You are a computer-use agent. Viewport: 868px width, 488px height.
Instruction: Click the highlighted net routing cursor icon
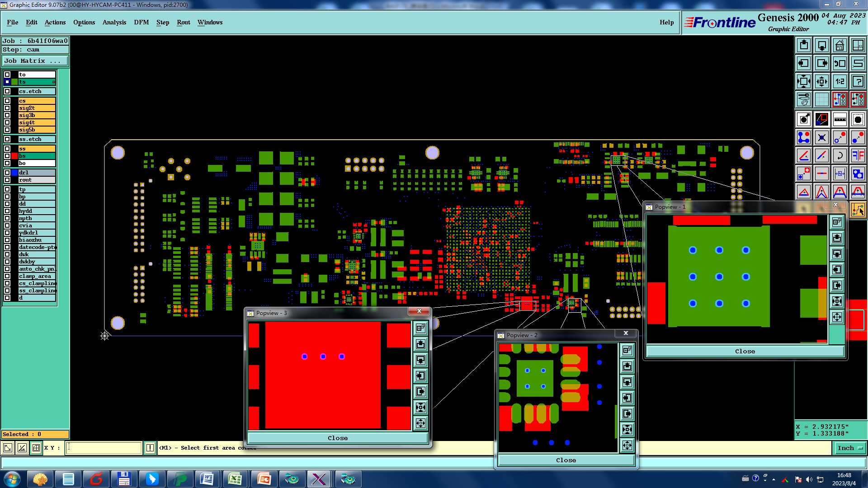click(858, 210)
